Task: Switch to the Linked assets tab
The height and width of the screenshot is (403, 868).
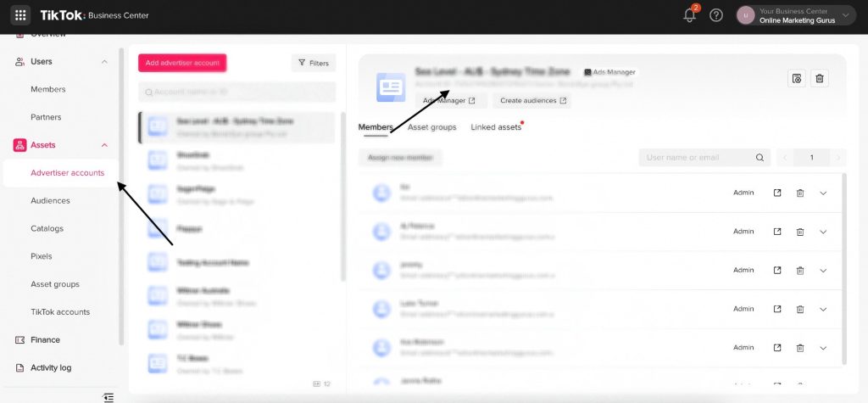Action: tap(496, 127)
